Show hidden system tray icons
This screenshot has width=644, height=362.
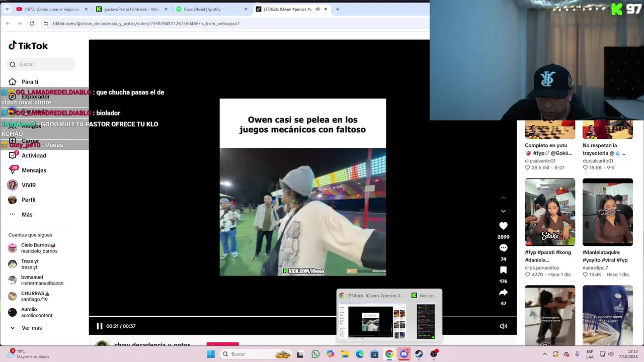click(x=545, y=354)
